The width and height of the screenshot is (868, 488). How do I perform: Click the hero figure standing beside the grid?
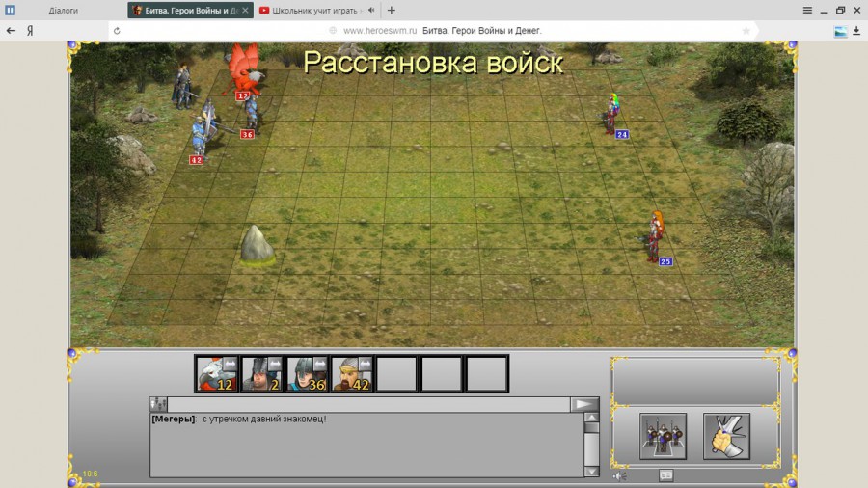(x=182, y=86)
